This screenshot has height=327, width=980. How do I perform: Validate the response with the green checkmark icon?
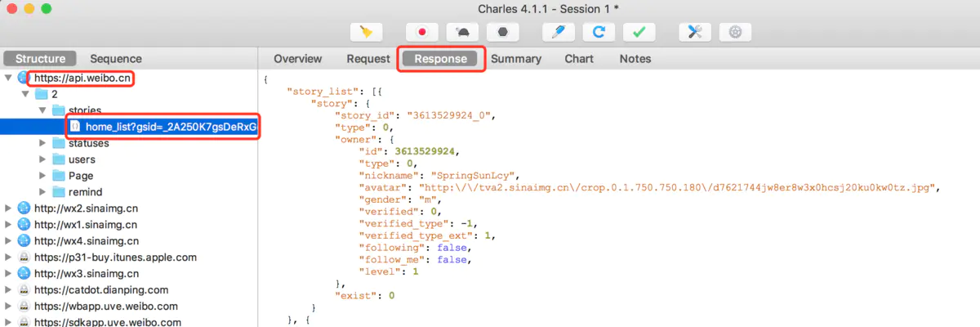pyautogui.click(x=639, y=32)
